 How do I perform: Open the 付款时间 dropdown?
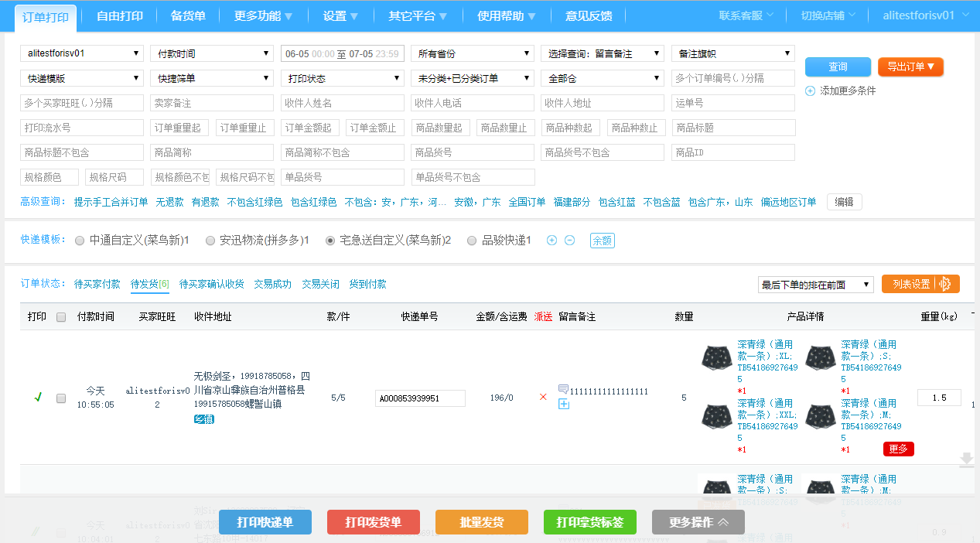pos(211,53)
